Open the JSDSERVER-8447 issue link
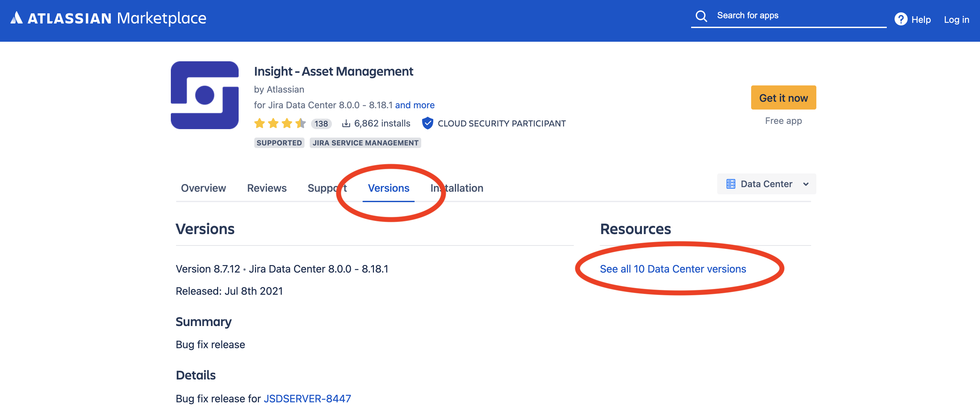The image size is (980, 416). (307, 398)
